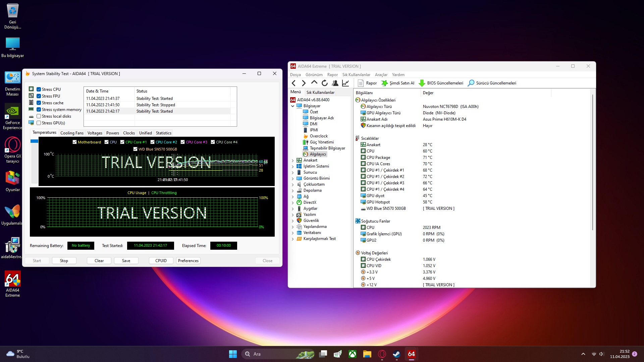Go back with AIDA64 toolbar Back arrow
The image size is (644, 362).
click(294, 83)
